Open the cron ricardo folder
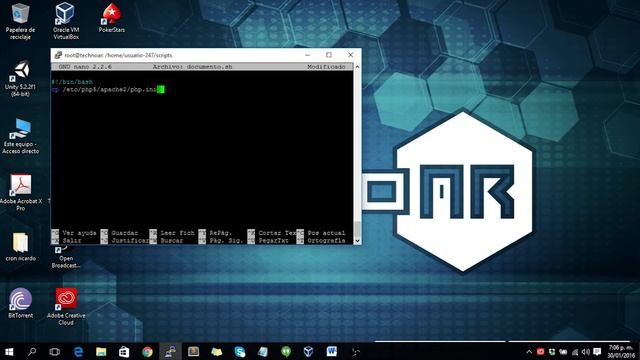 [x=20, y=247]
